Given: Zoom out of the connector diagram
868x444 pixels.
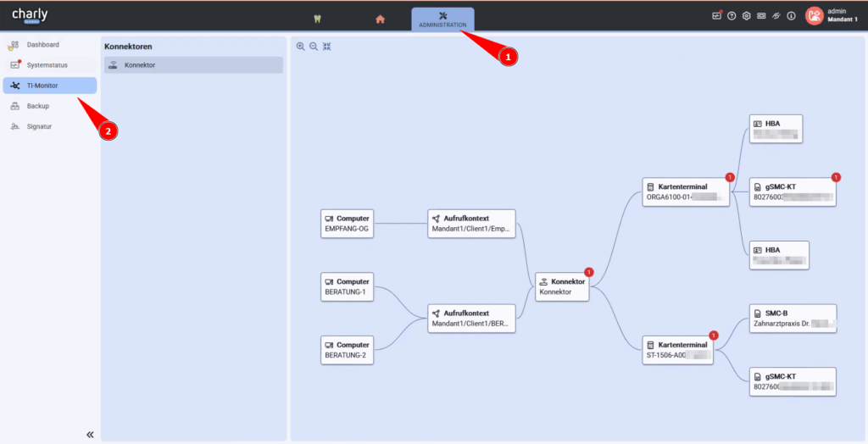Looking at the screenshot, I should point(314,47).
